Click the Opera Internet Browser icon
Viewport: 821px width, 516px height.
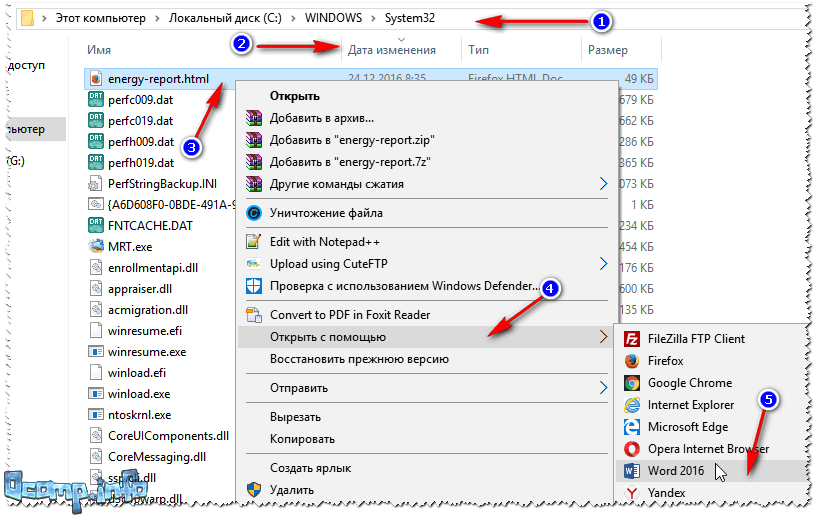631,449
